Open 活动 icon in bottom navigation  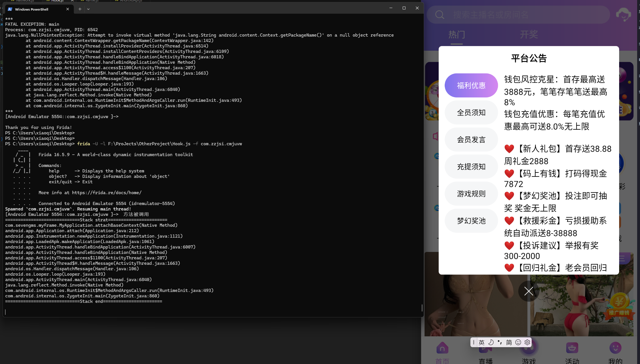[572, 348]
